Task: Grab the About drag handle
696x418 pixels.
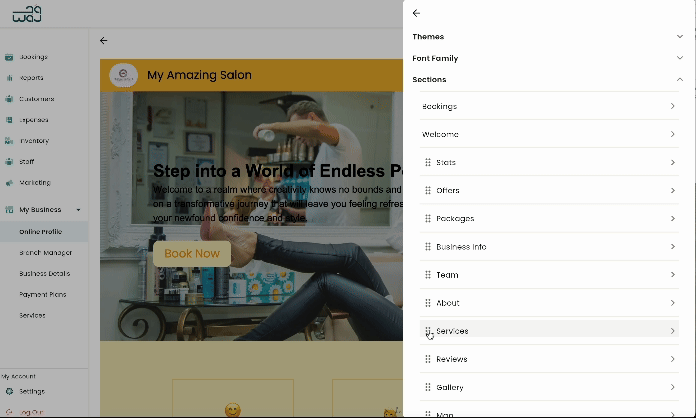Action: (428, 303)
